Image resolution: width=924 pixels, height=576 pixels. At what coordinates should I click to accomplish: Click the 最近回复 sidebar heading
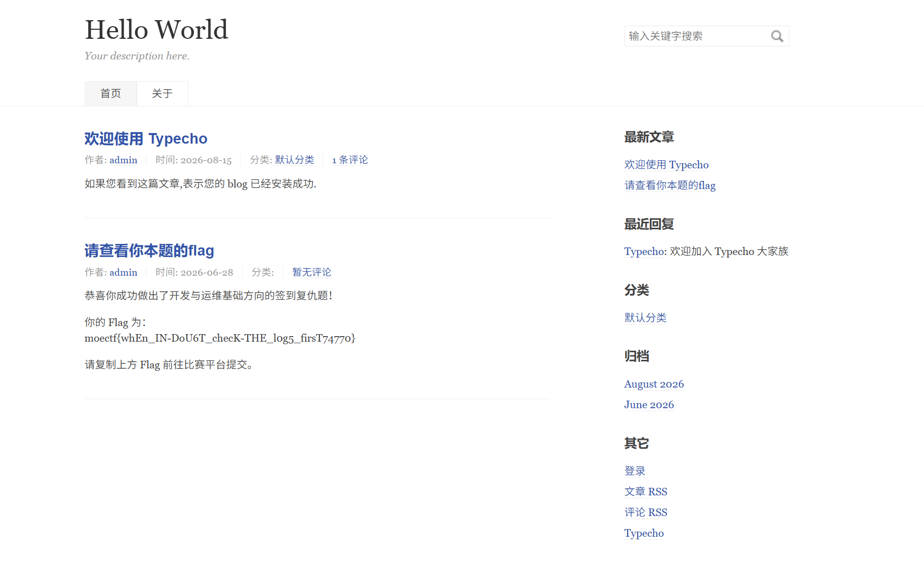click(x=649, y=224)
